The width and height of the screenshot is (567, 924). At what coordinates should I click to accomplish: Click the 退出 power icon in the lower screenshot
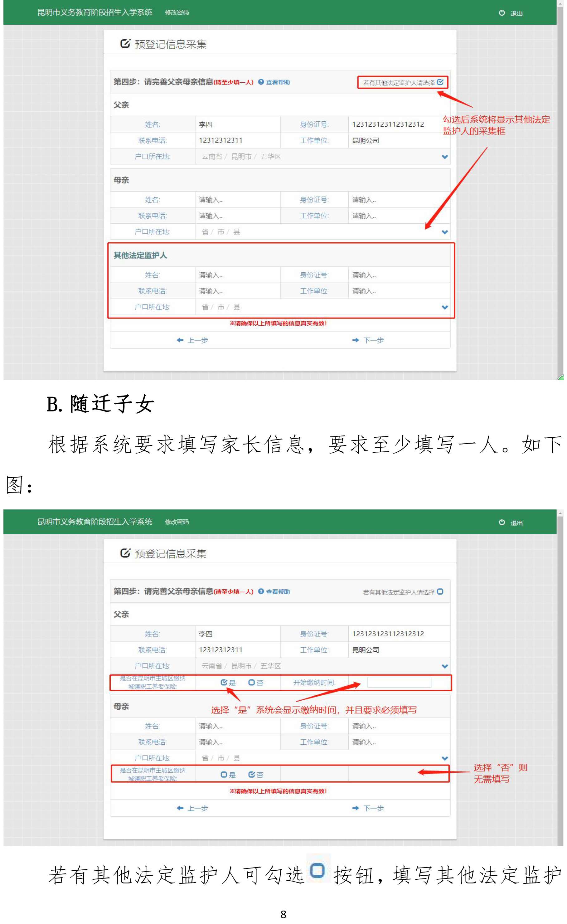(502, 522)
